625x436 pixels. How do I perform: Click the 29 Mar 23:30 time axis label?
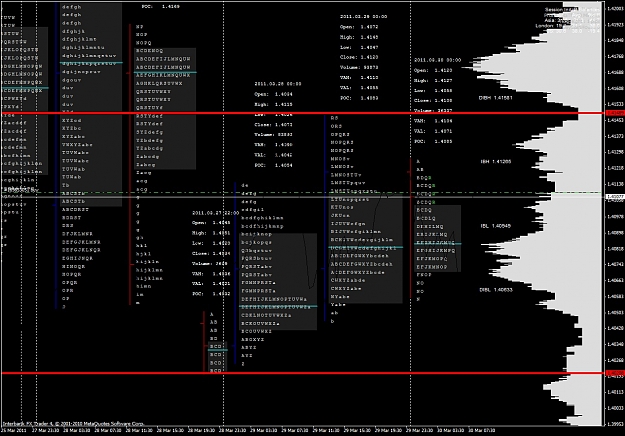pyautogui.click(x=420, y=430)
